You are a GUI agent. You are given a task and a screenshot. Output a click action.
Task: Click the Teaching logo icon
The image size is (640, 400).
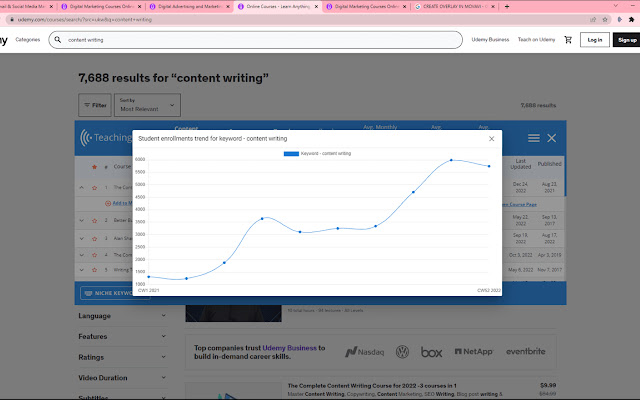pos(87,139)
